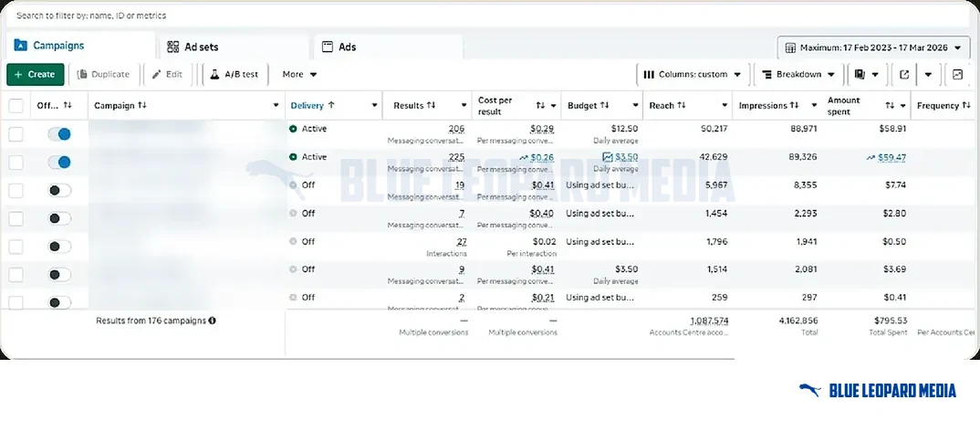Turn on campaign with 7 results

point(60,218)
